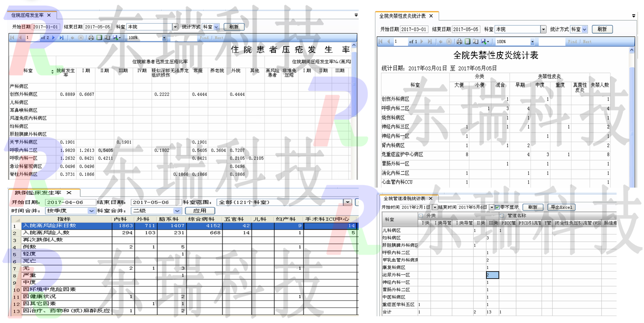The height and width of the screenshot is (323, 644).
Task: Click stop rendering icon in dermatitis report
Action: 449,42
